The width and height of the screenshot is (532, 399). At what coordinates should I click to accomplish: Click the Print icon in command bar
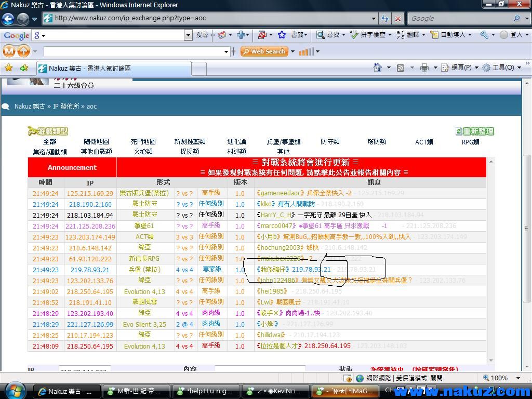[x=424, y=68]
